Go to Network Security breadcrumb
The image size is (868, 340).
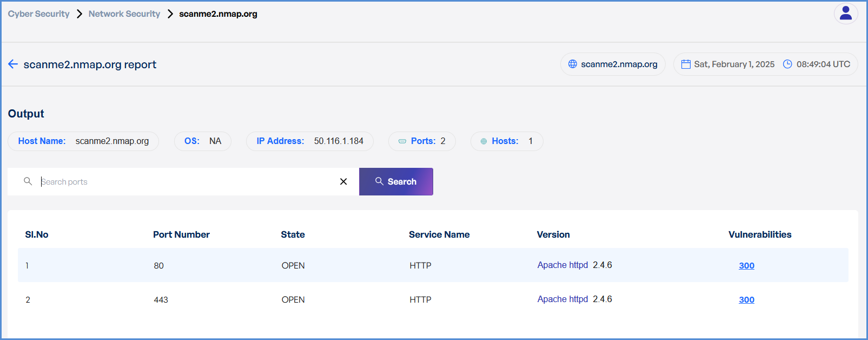click(x=124, y=14)
